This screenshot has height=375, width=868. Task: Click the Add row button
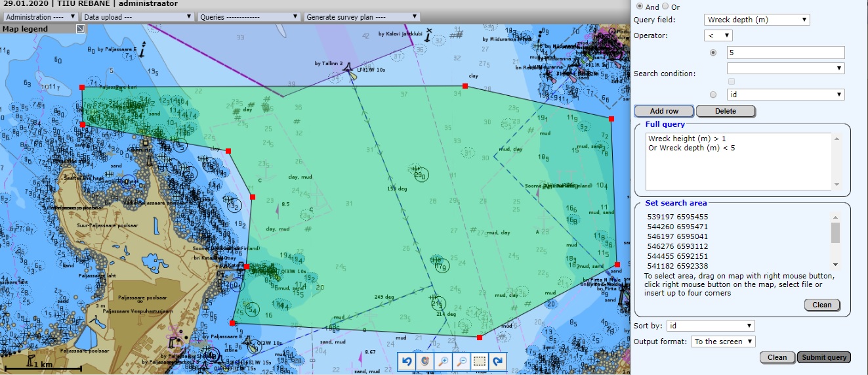(664, 111)
